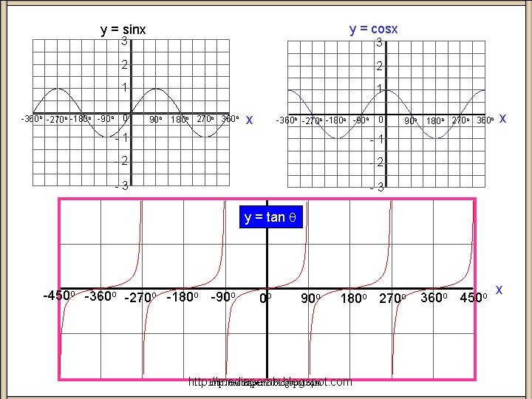Viewport: 532px width, 399px height.
Task: Click the y-value -1 on the cosine graph
Action: coord(377,139)
